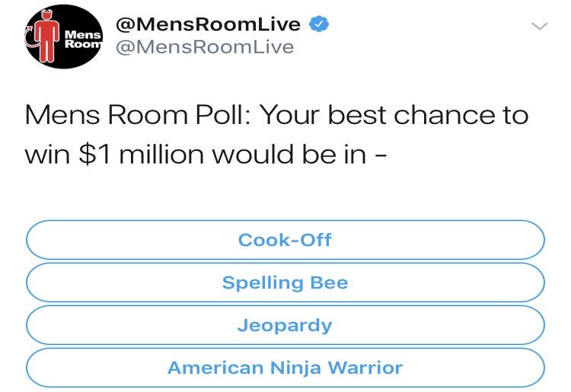Click the "American Ninja Warrior" label text
Viewport: 571px width, 392px height.
(285, 368)
